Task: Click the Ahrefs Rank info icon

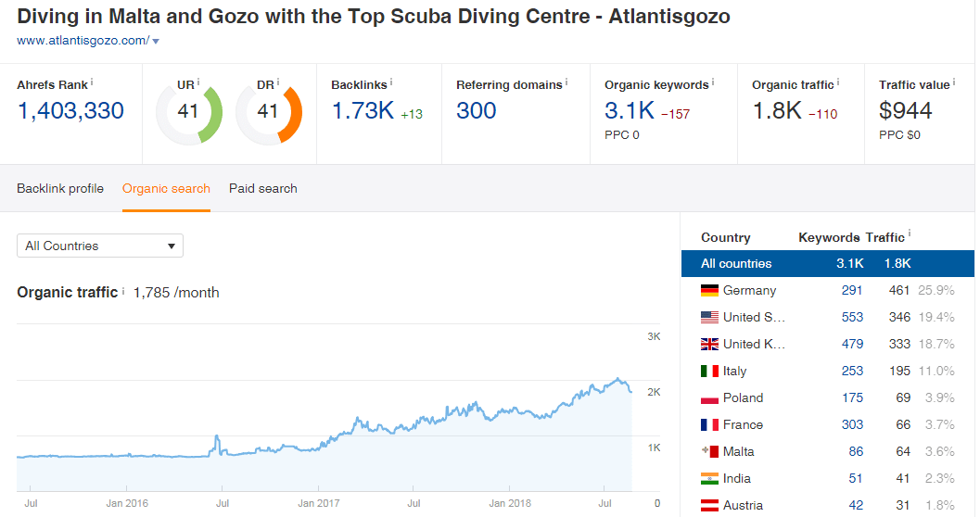Action: click(92, 82)
